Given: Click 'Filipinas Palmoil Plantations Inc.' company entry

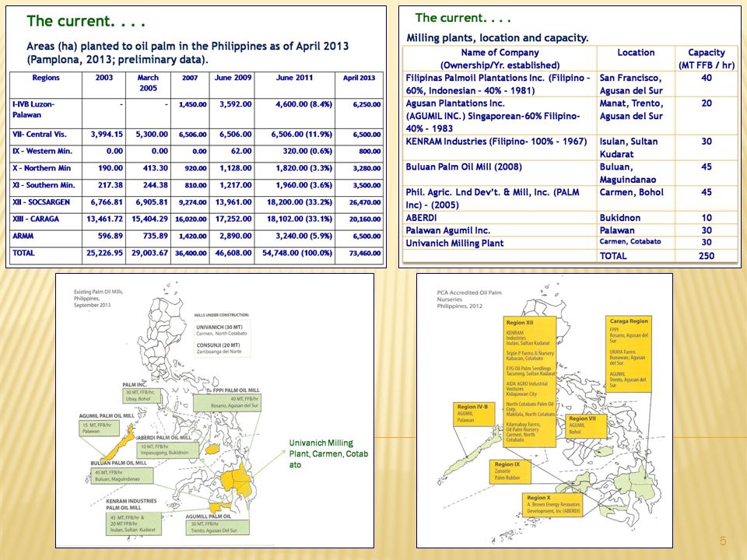Looking at the screenshot, I should [498, 84].
